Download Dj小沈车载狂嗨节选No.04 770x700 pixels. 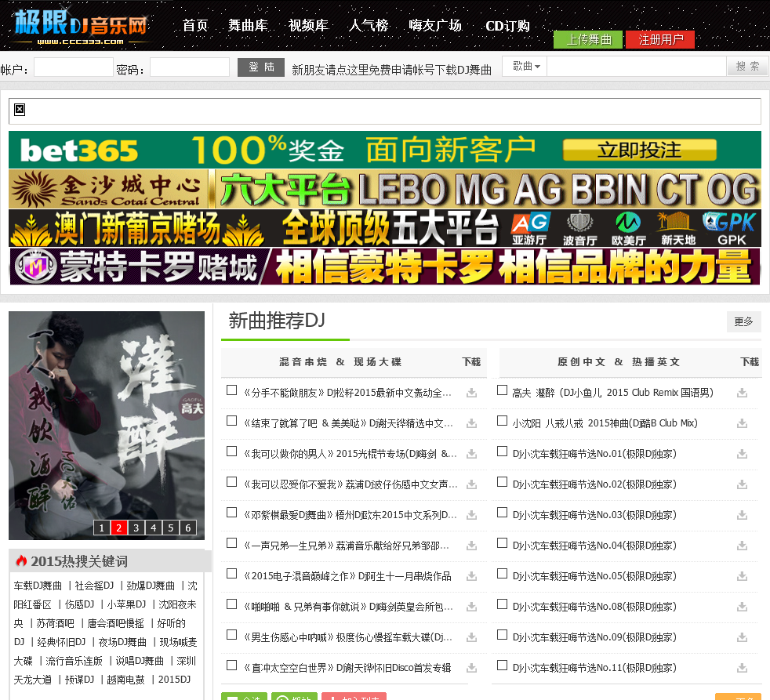(742, 546)
